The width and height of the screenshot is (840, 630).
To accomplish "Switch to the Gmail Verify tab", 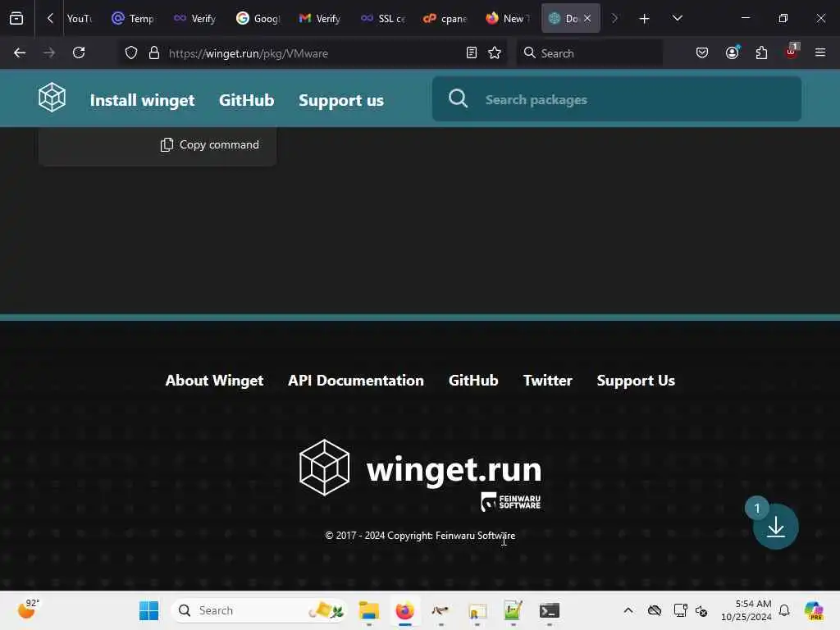I will point(320,19).
